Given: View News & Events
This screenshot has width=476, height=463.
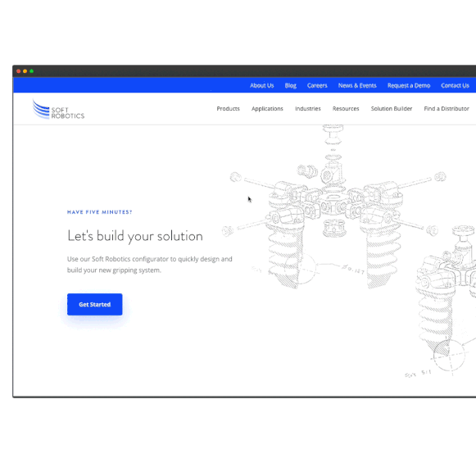Looking at the screenshot, I should (x=357, y=85).
